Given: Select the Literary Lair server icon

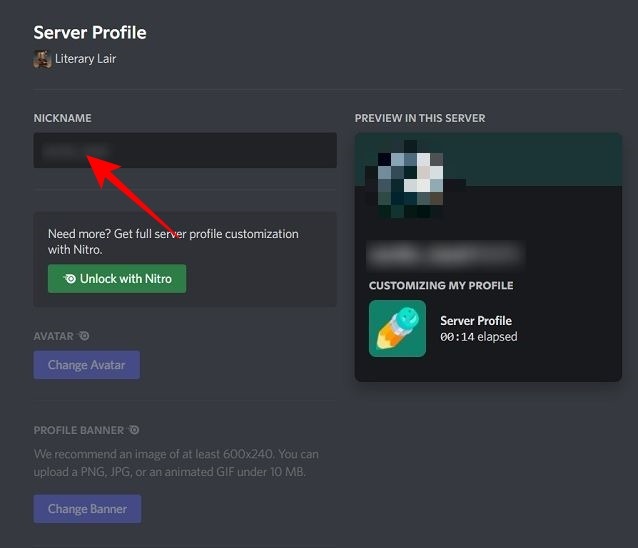Looking at the screenshot, I should (42, 59).
